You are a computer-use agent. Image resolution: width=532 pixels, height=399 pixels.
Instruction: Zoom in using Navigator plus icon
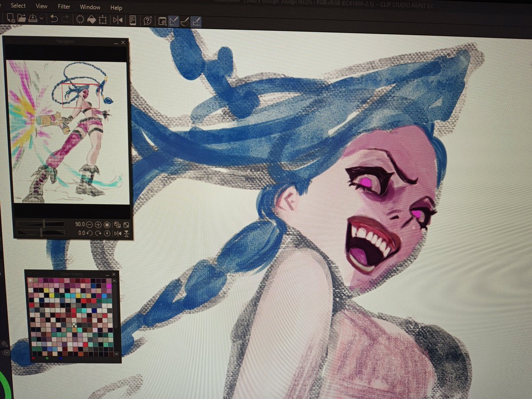[x=98, y=225]
